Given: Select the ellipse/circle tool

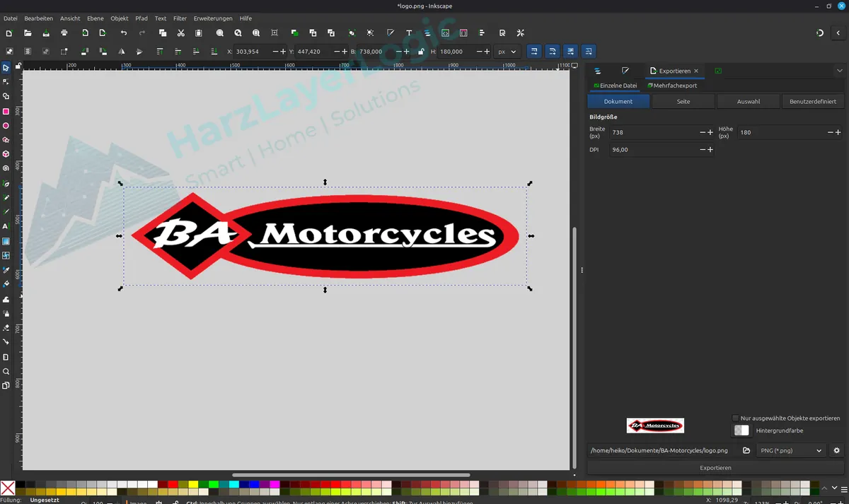Looking at the screenshot, I should (6, 126).
